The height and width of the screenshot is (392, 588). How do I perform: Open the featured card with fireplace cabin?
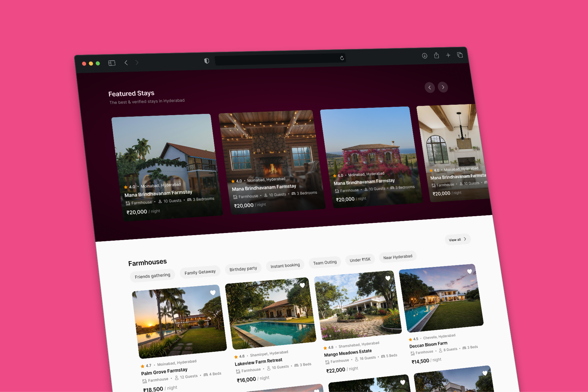tap(272, 162)
